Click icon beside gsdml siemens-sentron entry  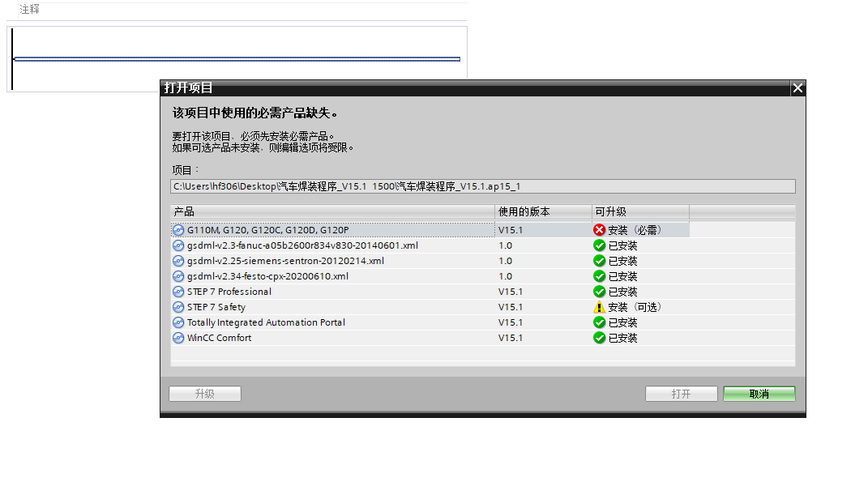coord(178,261)
